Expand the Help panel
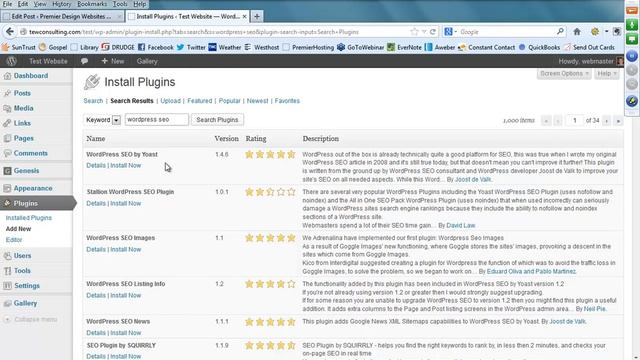Viewport: 640px width, 360px height. (x=607, y=74)
